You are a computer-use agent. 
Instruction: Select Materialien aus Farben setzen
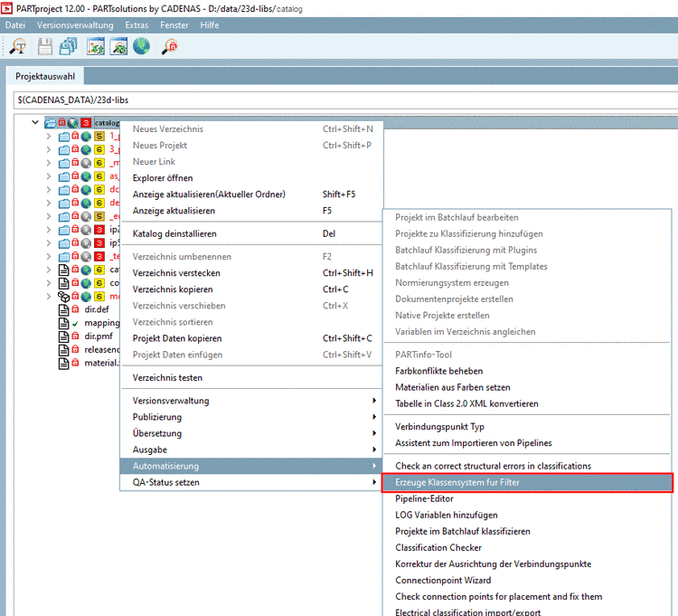527,387
